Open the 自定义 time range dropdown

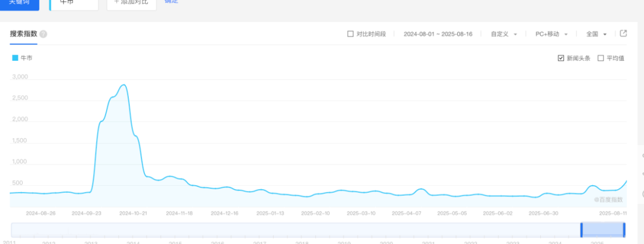(503, 34)
